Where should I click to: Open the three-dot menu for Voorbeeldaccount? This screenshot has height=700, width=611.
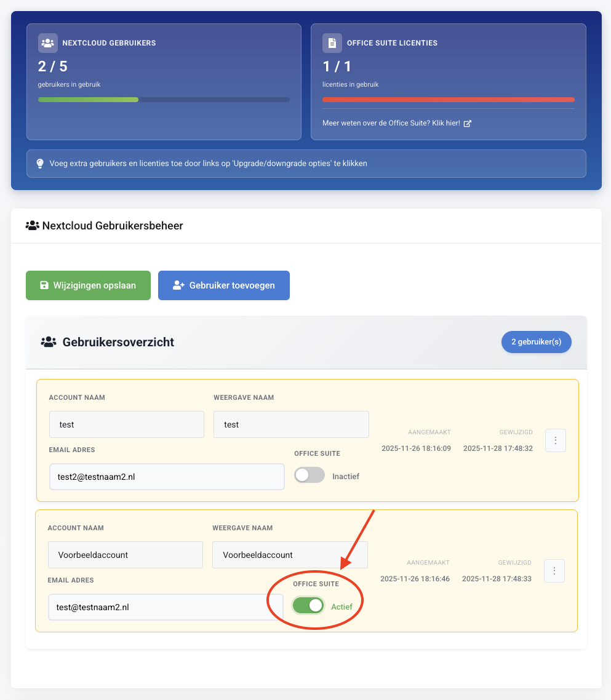coord(554,571)
